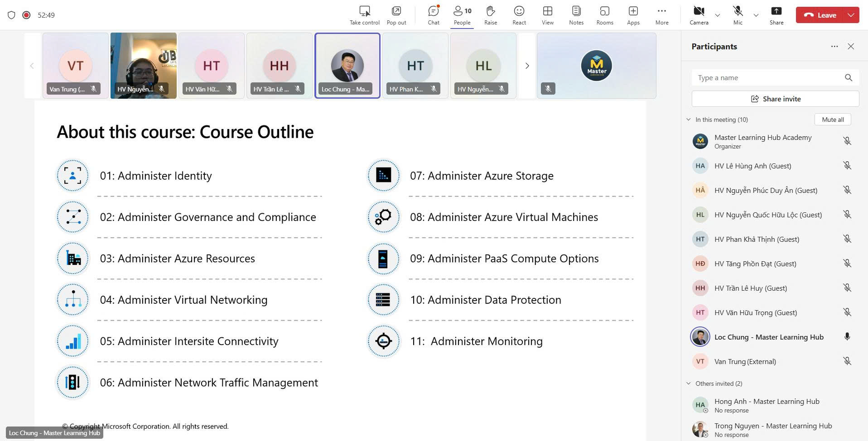The height and width of the screenshot is (441, 868).
Task: Expand the Leave options dropdown
Action: point(851,15)
